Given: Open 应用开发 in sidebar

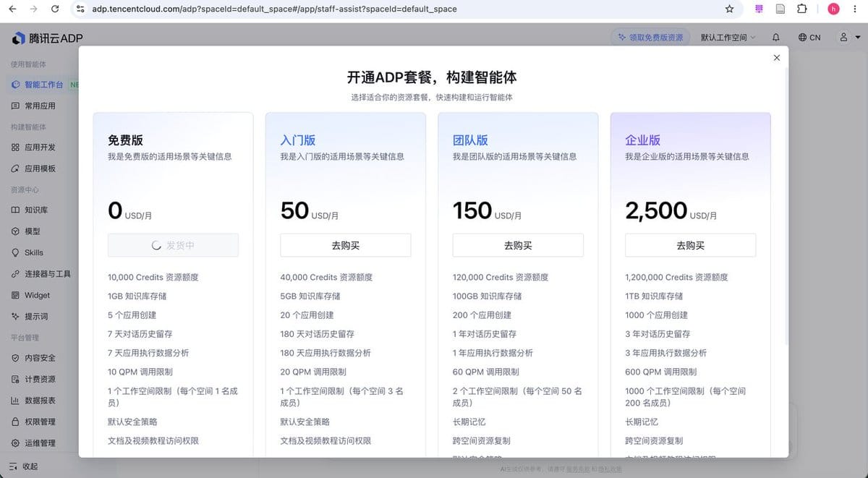Looking at the screenshot, I should (x=40, y=147).
